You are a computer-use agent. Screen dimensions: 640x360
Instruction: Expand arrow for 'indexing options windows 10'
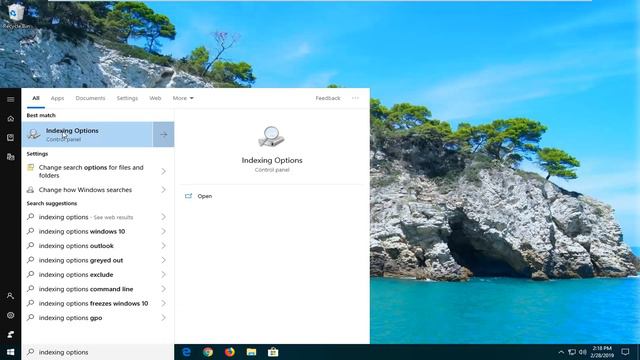pos(163,231)
